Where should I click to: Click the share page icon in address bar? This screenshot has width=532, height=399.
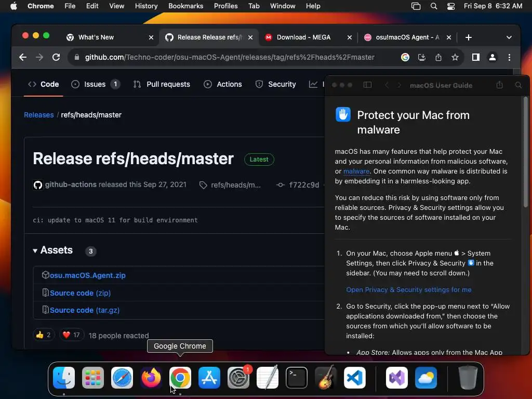438,57
